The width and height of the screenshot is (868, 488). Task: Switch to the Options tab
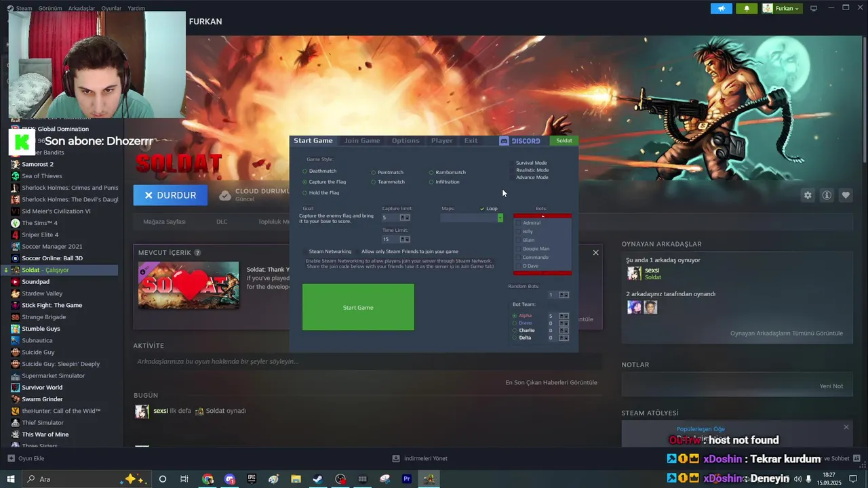click(x=406, y=140)
